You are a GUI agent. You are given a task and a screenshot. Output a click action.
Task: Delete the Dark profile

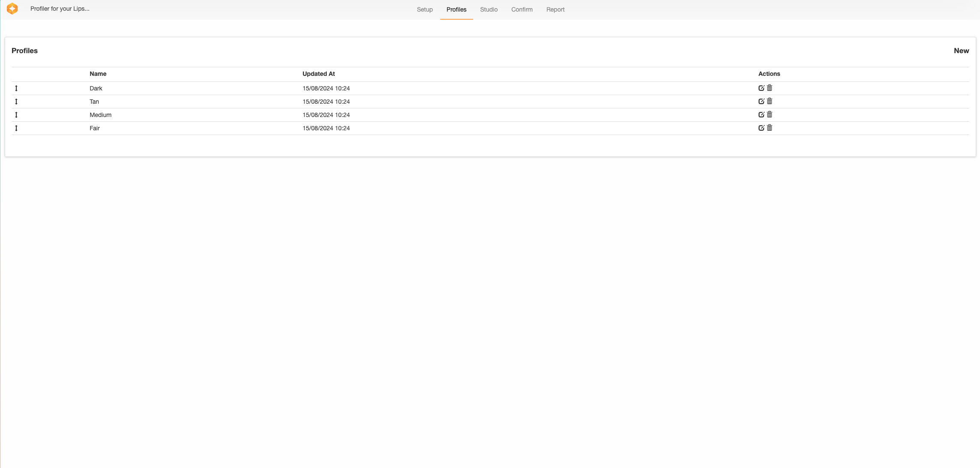pos(770,88)
